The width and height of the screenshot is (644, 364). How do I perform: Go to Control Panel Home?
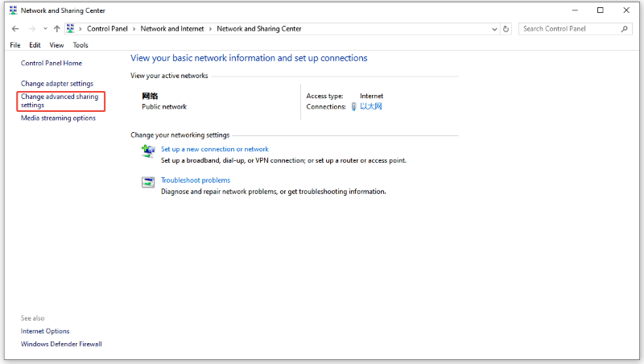pyautogui.click(x=52, y=64)
